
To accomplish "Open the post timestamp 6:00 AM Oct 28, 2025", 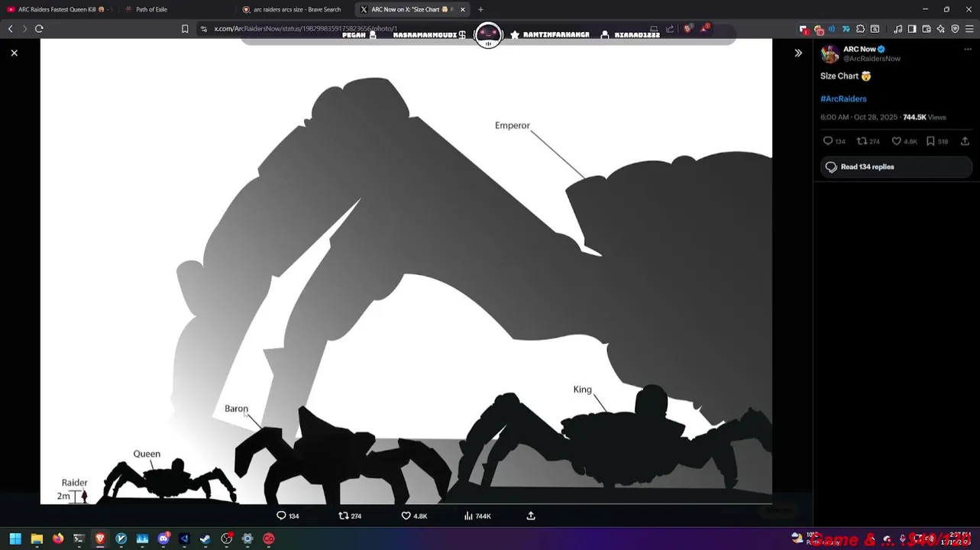I will point(859,117).
